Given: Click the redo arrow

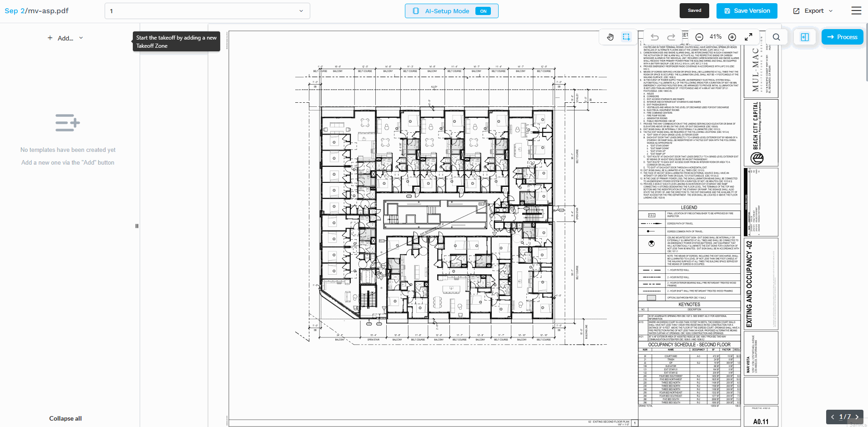Looking at the screenshot, I should pyautogui.click(x=671, y=37).
